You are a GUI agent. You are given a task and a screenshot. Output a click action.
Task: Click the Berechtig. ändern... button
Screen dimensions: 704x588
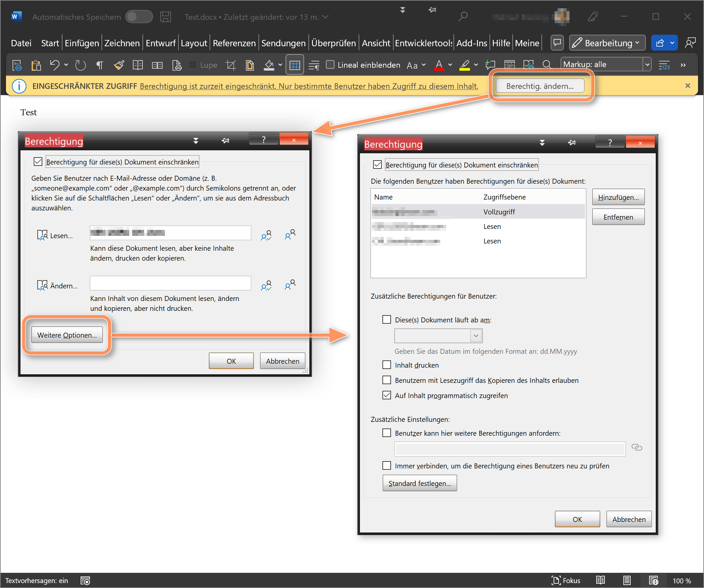tap(539, 86)
